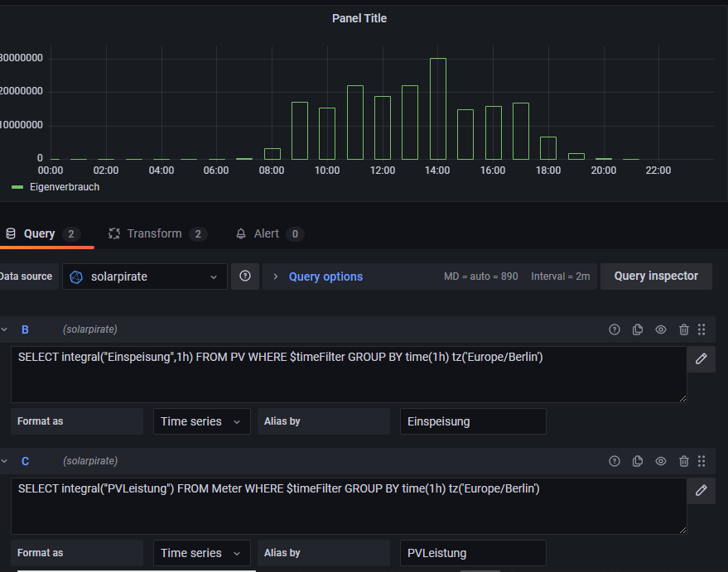Image resolution: width=728 pixels, height=572 pixels.
Task: Open data source help icon
Action: (x=245, y=276)
